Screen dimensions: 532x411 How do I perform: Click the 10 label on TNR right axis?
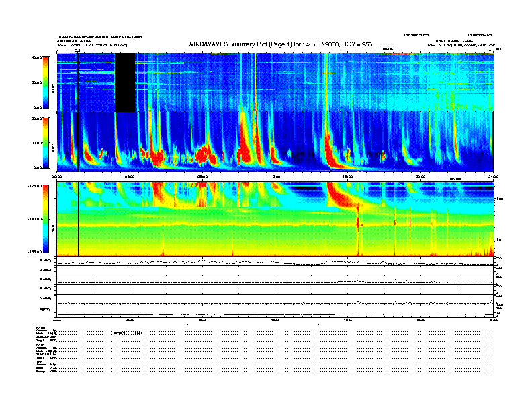[499, 240]
